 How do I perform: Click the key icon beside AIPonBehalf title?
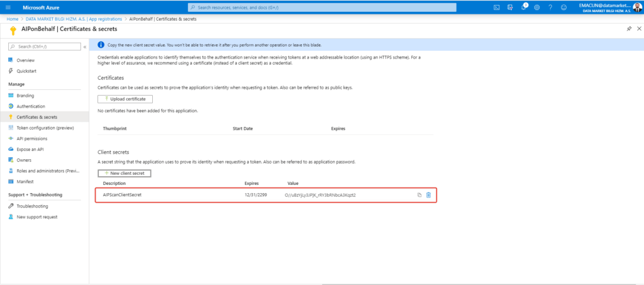[13, 31]
